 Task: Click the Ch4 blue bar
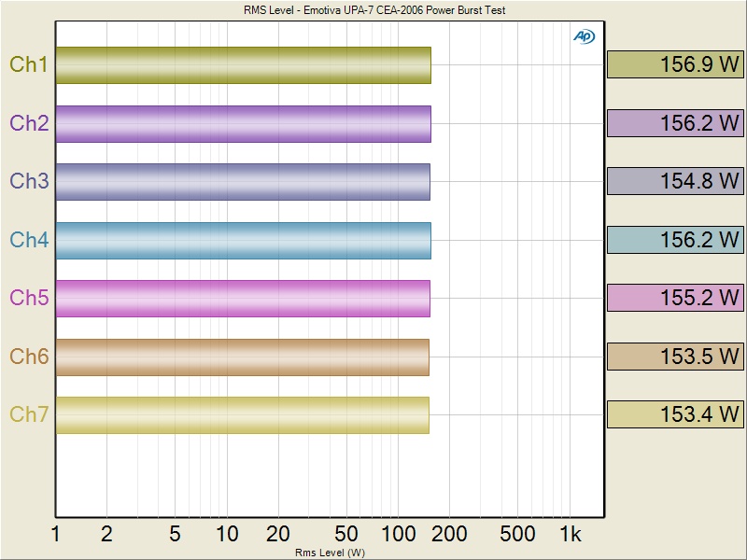(x=243, y=240)
